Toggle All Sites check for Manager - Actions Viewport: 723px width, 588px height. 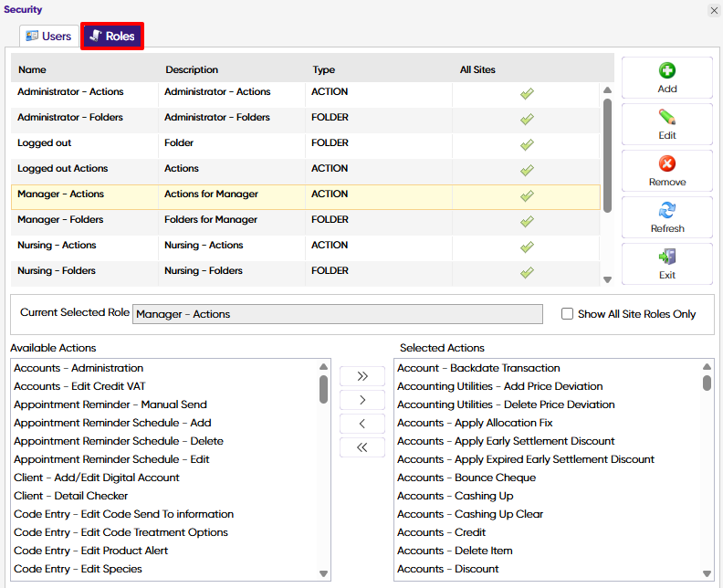[x=527, y=196]
